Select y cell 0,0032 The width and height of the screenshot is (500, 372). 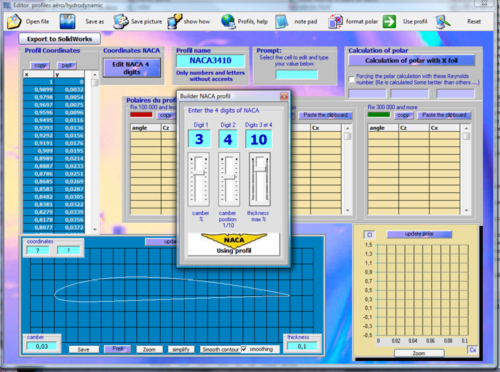click(69, 90)
